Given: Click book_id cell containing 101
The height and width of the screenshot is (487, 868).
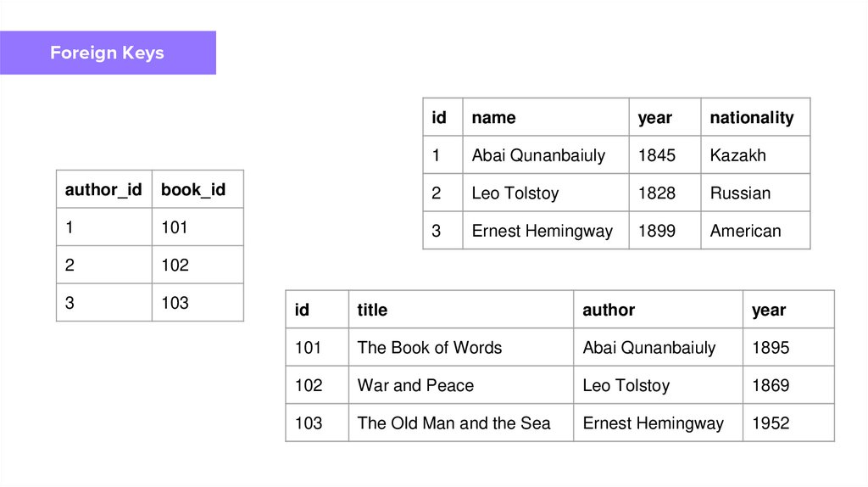Looking at the screenshot, I should tap(197, 227).
